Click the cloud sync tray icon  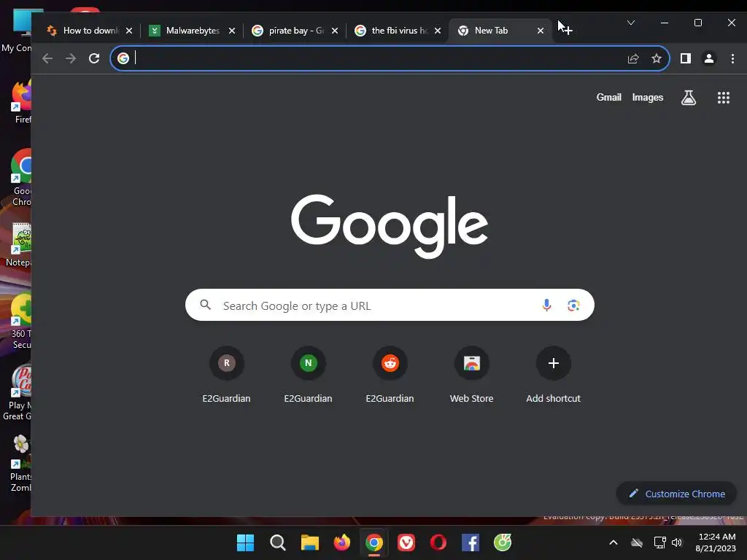pyautogui.click(x=636, y=542)
